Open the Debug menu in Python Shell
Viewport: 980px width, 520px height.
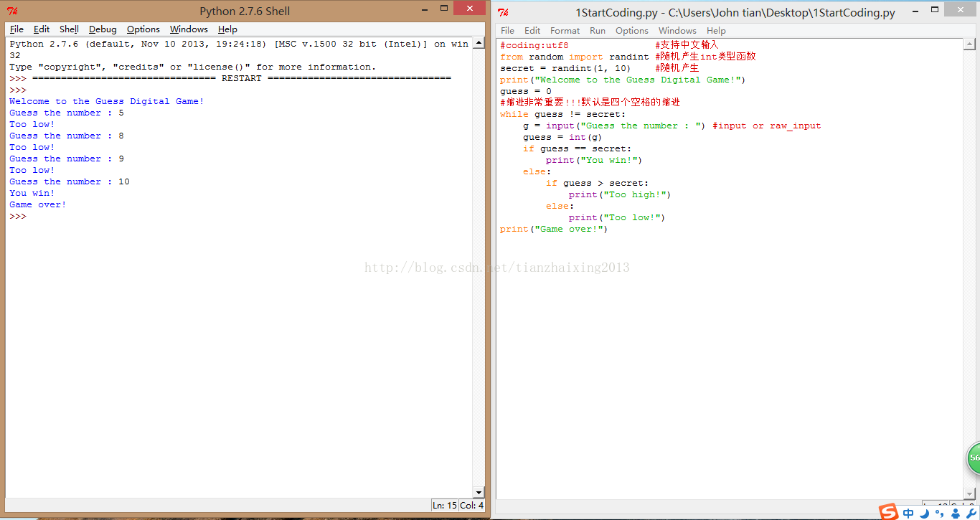pyautogui.click(x=103, y=29)
